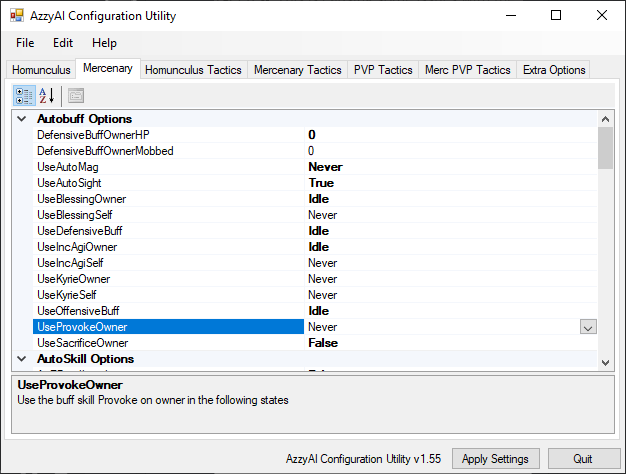The width and height of the screenshot is (626, 474).
Task: Close the AzzyAI Configuration Utility window
Action: click(x=602, y=16)
